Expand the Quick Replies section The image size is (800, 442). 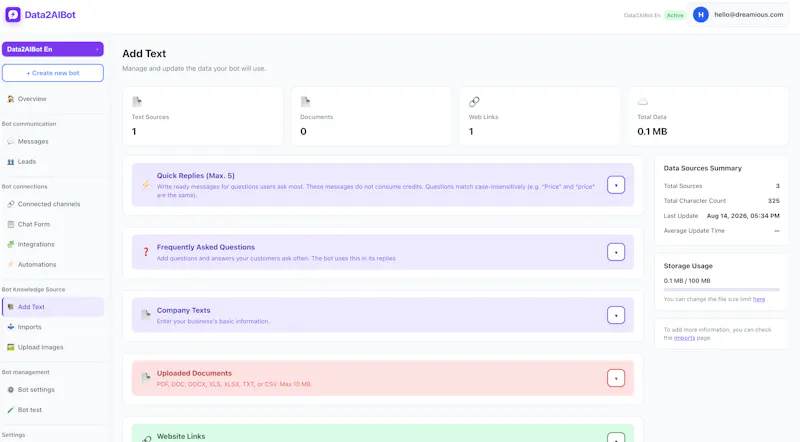(616, 185)
